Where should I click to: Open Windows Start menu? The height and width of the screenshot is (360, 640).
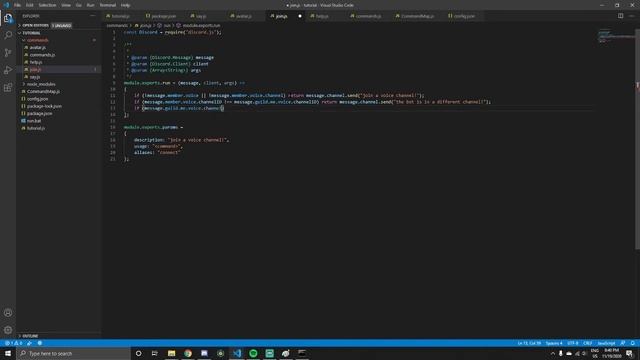[x=8, y=353]
